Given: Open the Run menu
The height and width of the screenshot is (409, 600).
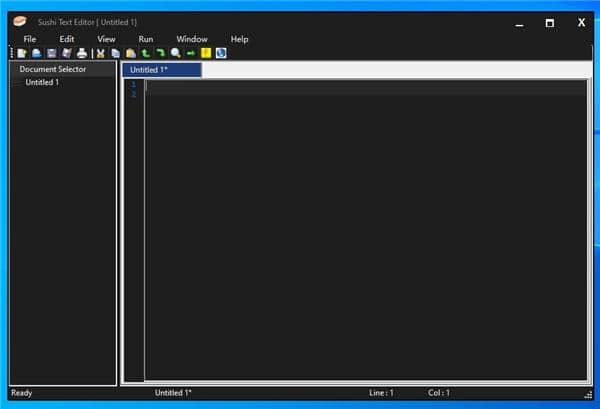Looking at the screenshot, I should (146, 39).
